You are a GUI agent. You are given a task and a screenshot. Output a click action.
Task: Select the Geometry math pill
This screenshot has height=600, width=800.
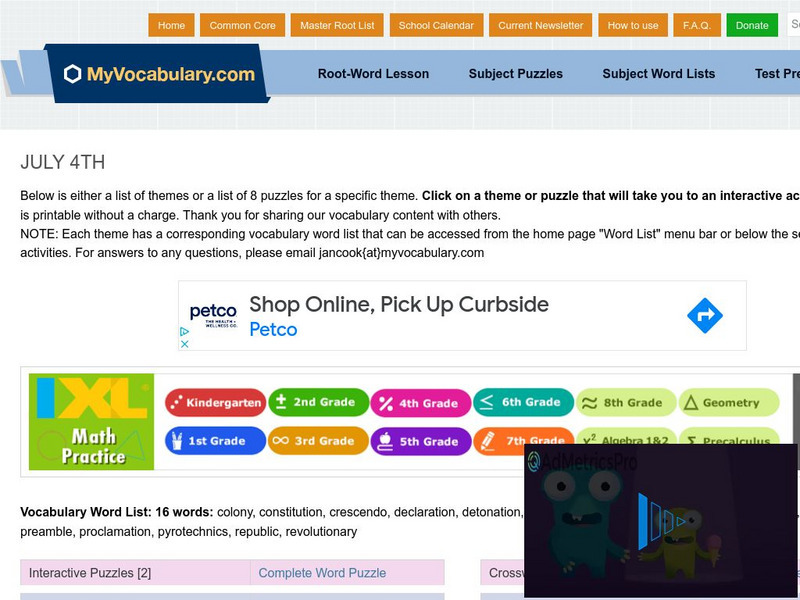point(729,403)
